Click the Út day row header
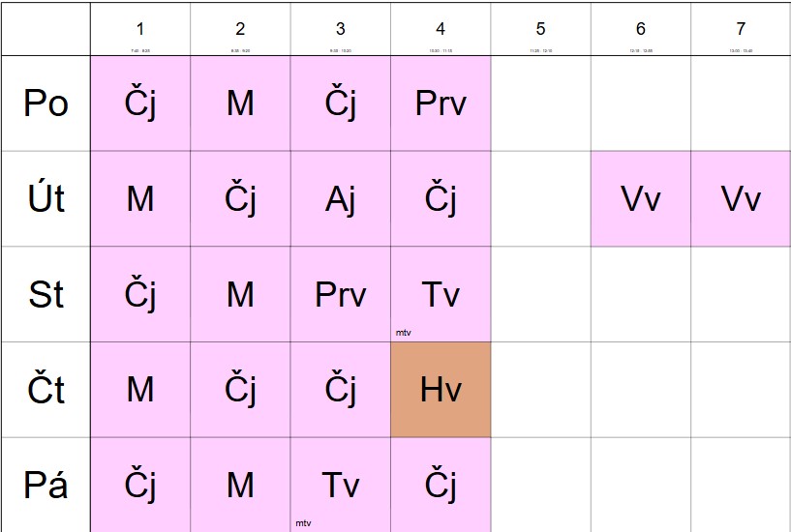The image size is (791, 532). pyautogui.click(x=46, y=199)
